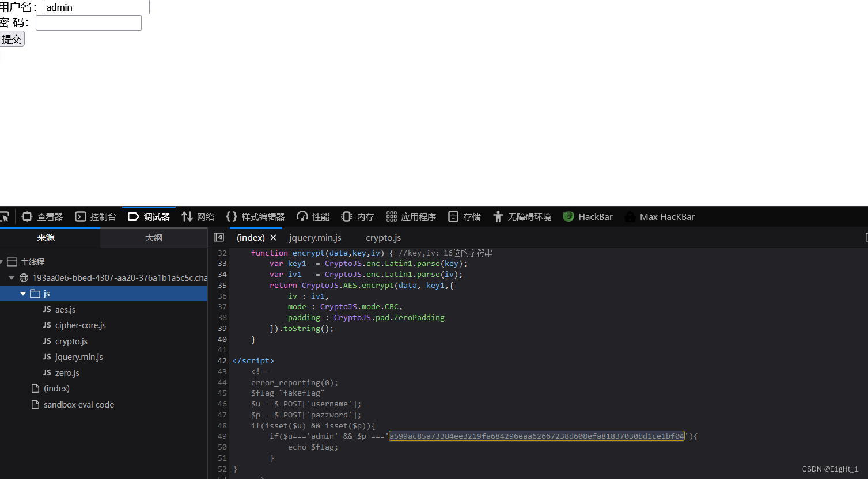Set breakpoint on line number 33
Viewport: 868px width, 479px height.
click(x=222, y=263)
